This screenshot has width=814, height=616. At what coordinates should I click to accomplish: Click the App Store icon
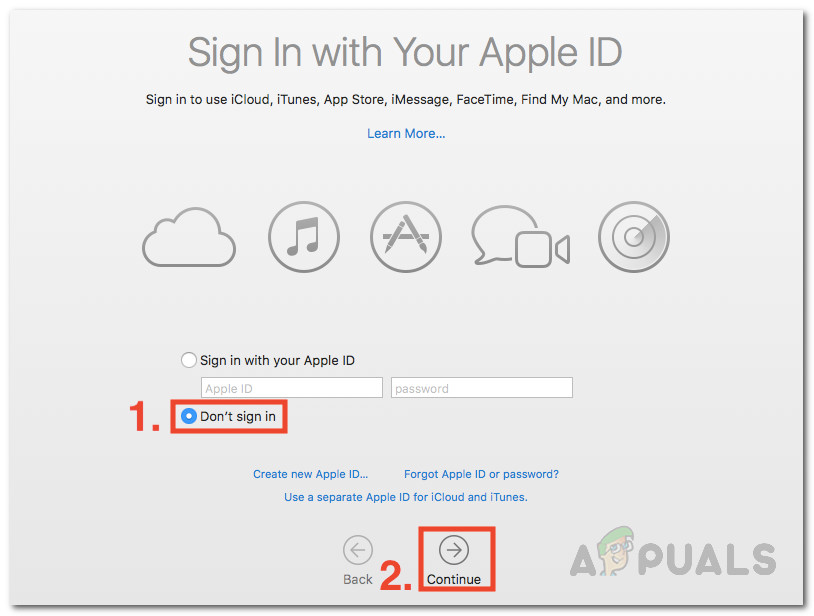pos(406,237)
